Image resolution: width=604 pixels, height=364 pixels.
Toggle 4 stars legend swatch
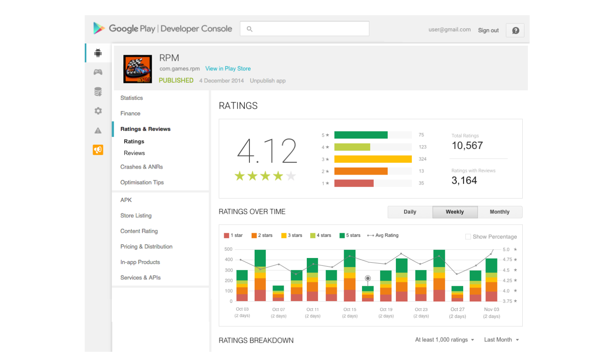[x=313, y=235]
